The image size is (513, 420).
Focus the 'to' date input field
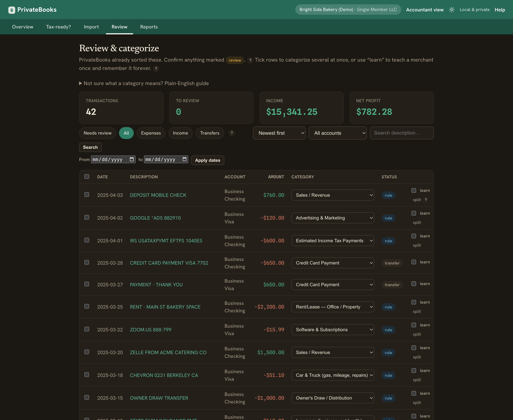166,159
